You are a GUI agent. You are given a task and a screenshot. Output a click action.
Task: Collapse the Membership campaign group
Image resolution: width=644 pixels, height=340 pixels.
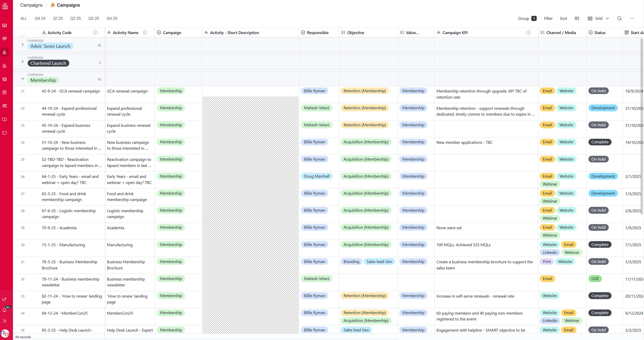pyautogui.click(x=23, y=79)
